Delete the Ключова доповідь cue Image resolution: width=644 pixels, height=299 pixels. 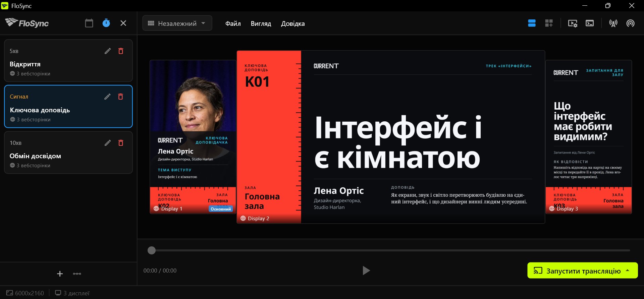tap(120, 97)
